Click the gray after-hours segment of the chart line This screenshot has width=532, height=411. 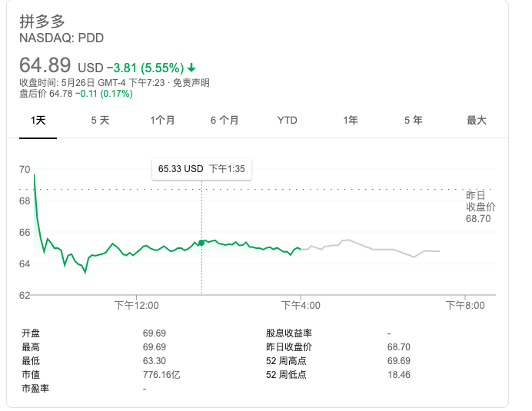(369, 247)
